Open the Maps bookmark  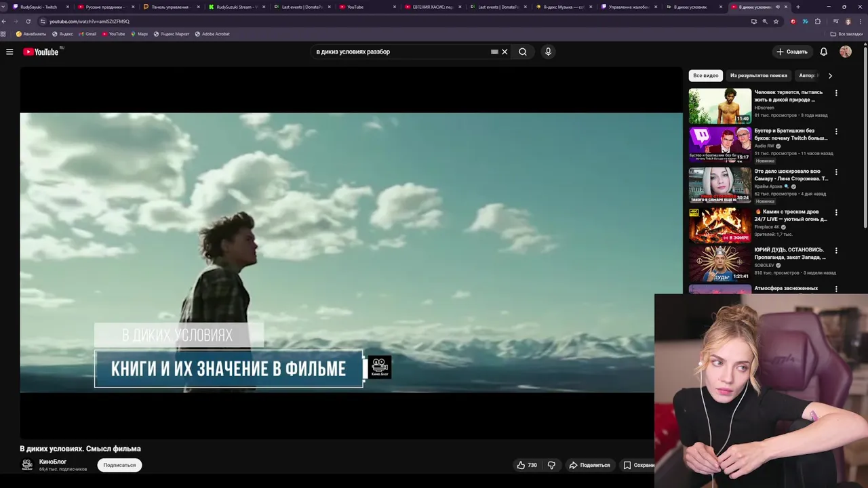139,34
